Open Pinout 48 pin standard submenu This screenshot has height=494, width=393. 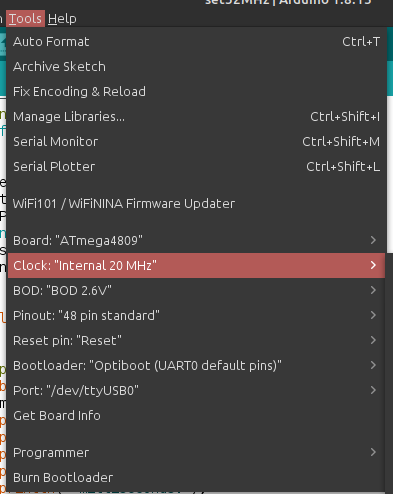tap(196, 315)
